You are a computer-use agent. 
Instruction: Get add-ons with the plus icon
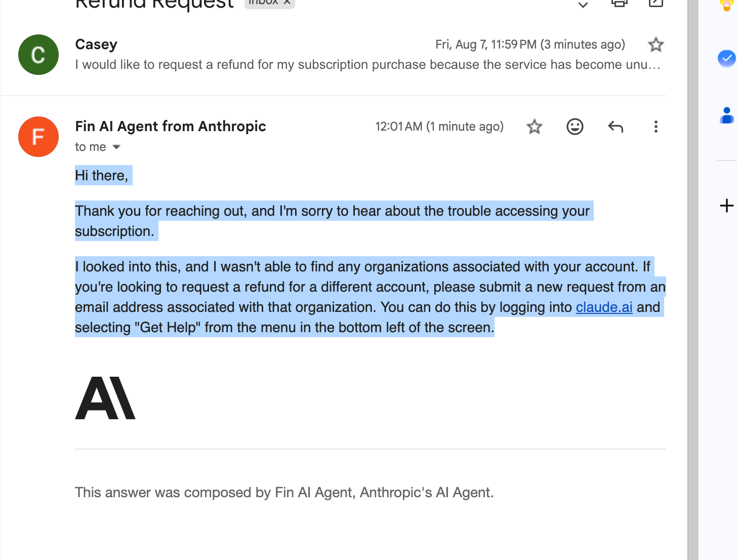pyautogui.click(x=726, y=206)
